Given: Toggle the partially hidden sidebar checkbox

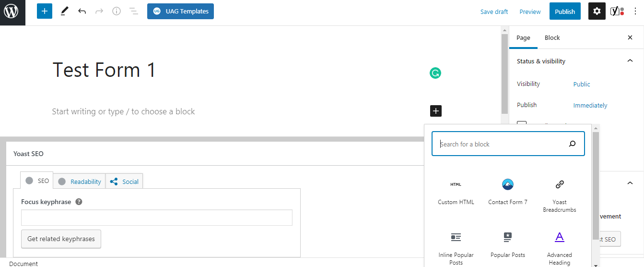Looking at the screenshot, I should 522,123.
